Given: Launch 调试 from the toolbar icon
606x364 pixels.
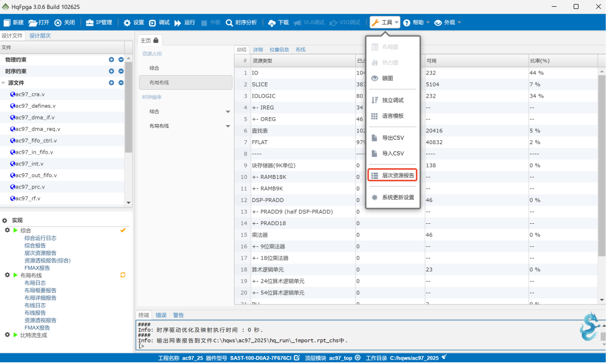Looking at the screenshot, I should click(153, 23).
